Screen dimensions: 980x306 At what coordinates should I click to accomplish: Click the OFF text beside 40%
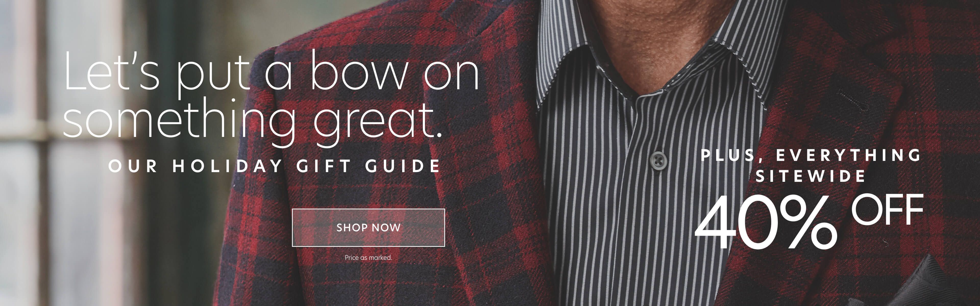(888, 209)
